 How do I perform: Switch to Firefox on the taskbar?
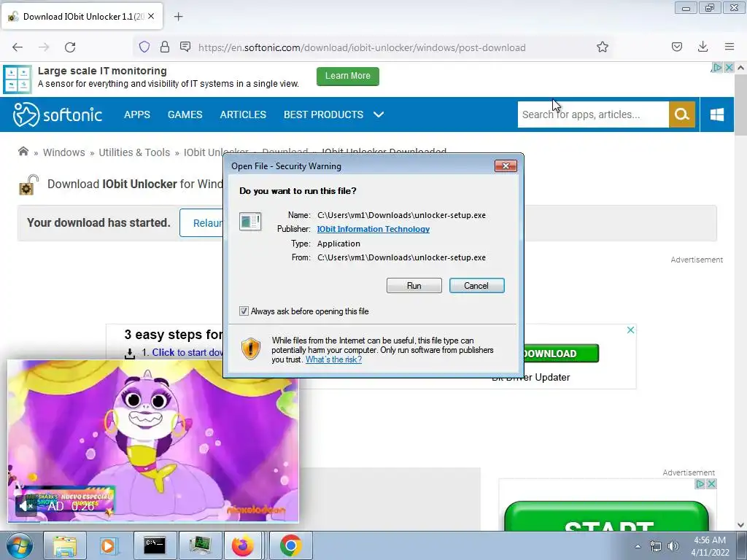(244, 545)
